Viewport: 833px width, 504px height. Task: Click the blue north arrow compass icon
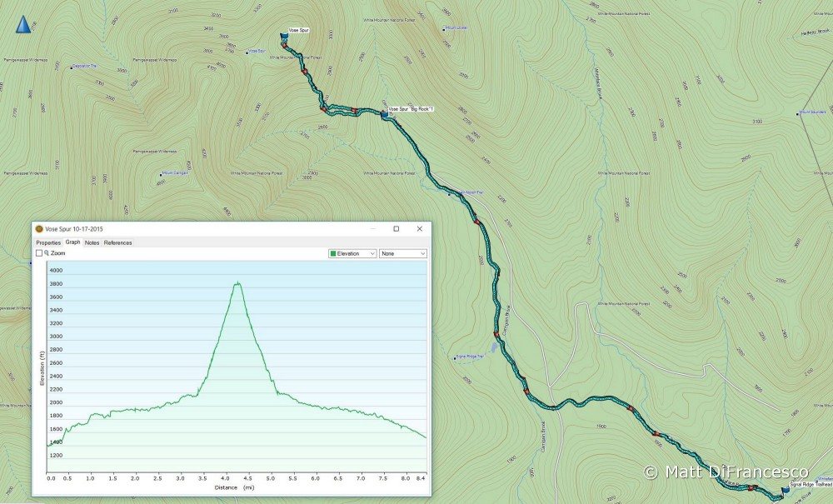(x=23, y=24)
